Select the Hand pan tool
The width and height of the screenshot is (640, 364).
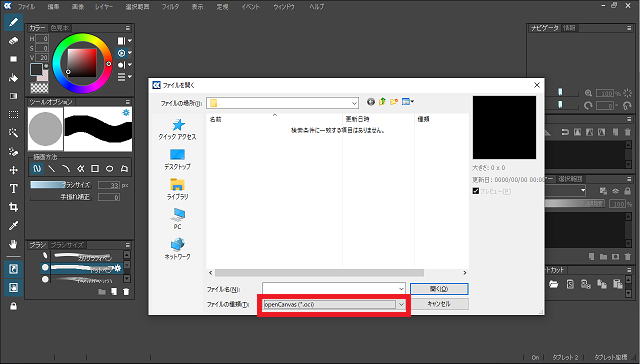click(13, 244)
